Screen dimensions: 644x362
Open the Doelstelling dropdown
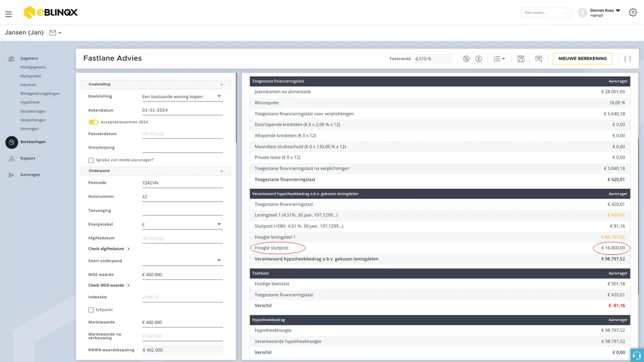182,97
